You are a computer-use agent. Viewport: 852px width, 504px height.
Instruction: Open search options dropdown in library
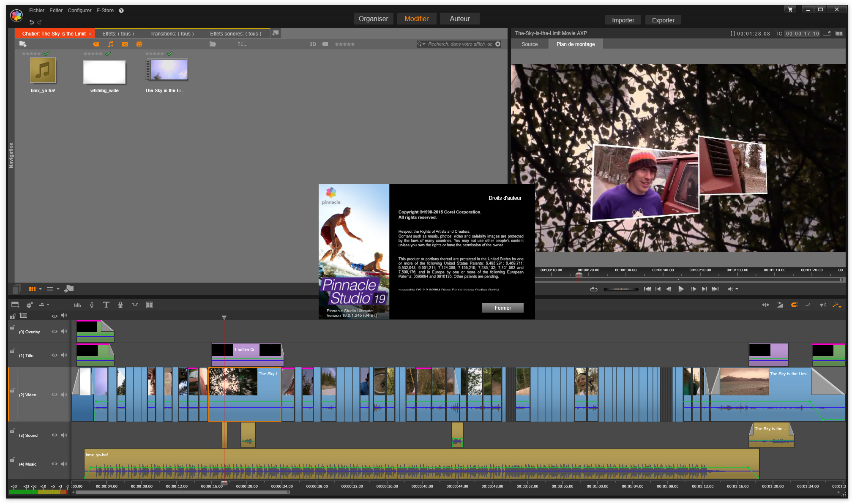tap(421, 44)
